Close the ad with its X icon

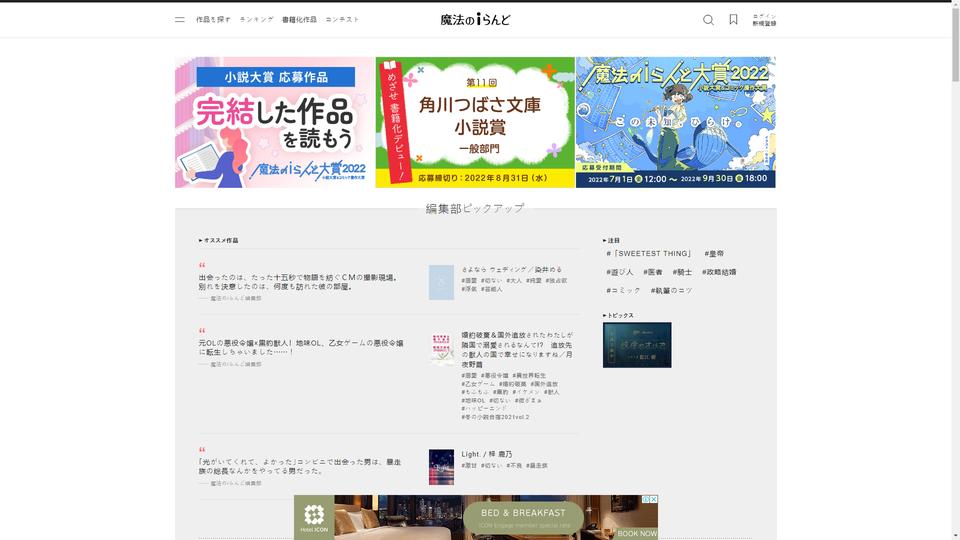pos(654,499)
